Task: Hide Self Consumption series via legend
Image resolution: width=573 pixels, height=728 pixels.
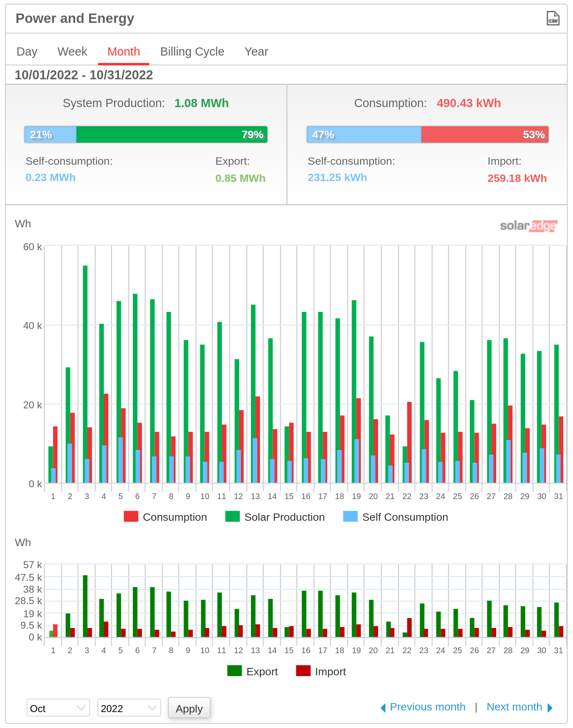Action: click(x=396, y=517)
